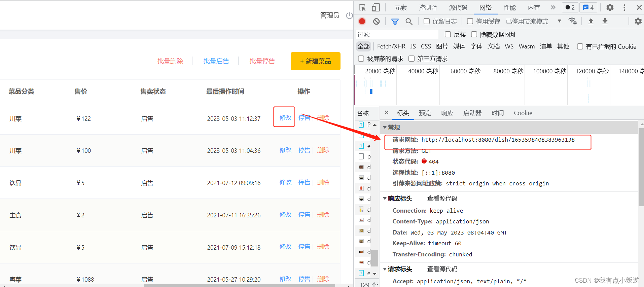Open network conditions wifi icon

click(572, 21)
